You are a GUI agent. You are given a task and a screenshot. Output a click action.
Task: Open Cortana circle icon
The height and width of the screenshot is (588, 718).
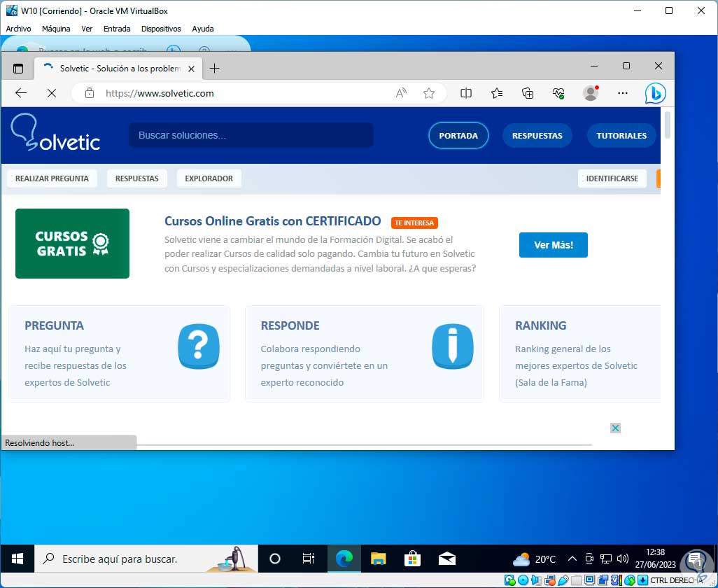275,559
